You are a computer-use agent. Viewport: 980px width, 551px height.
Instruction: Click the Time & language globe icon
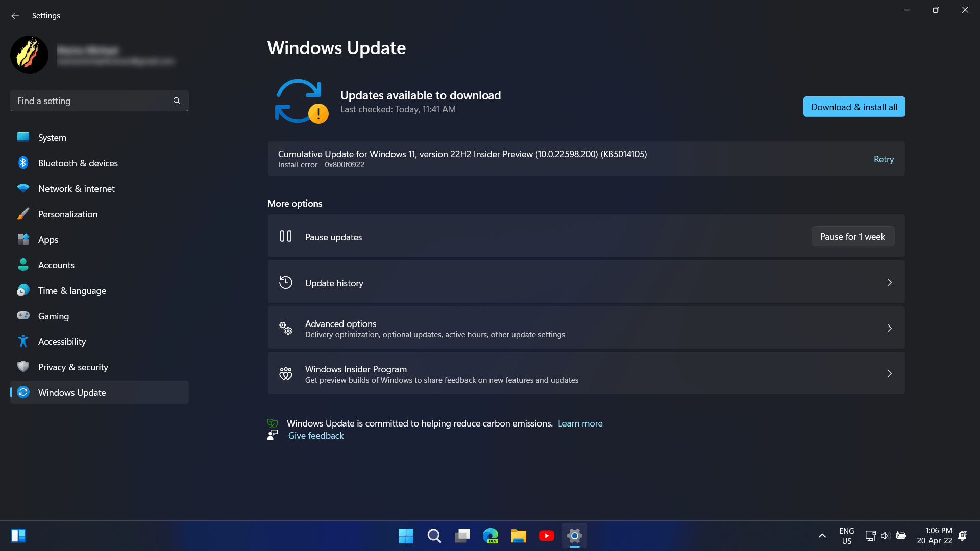click(x=23, y=290)
